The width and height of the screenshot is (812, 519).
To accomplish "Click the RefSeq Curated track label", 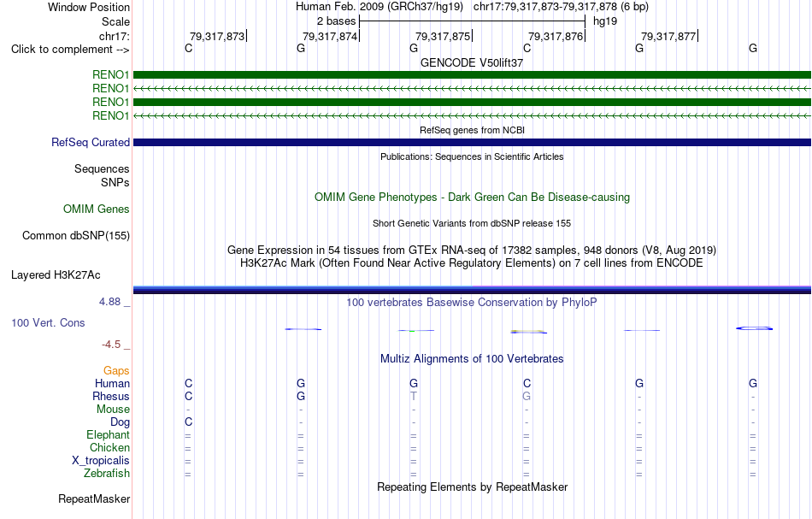I will coord(91,143).
